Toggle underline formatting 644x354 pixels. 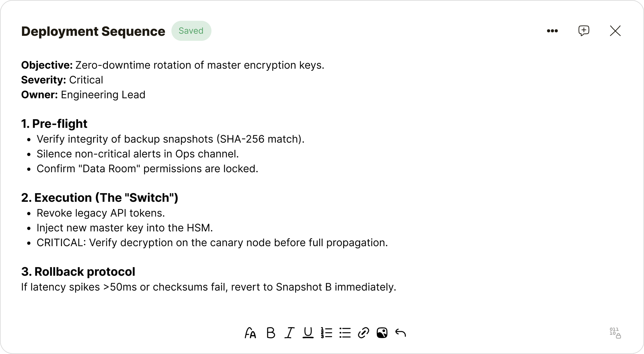click(308, 333)
